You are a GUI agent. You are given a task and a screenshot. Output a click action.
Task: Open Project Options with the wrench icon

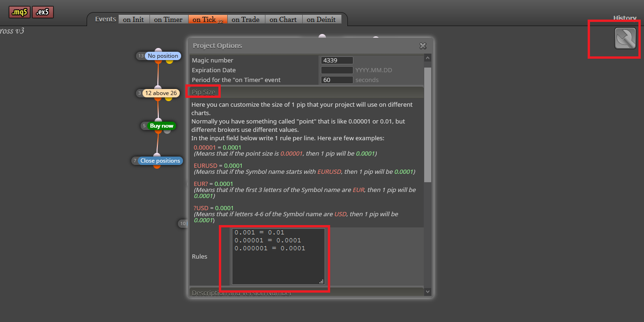pyautogui.click(x=625, y=38)
